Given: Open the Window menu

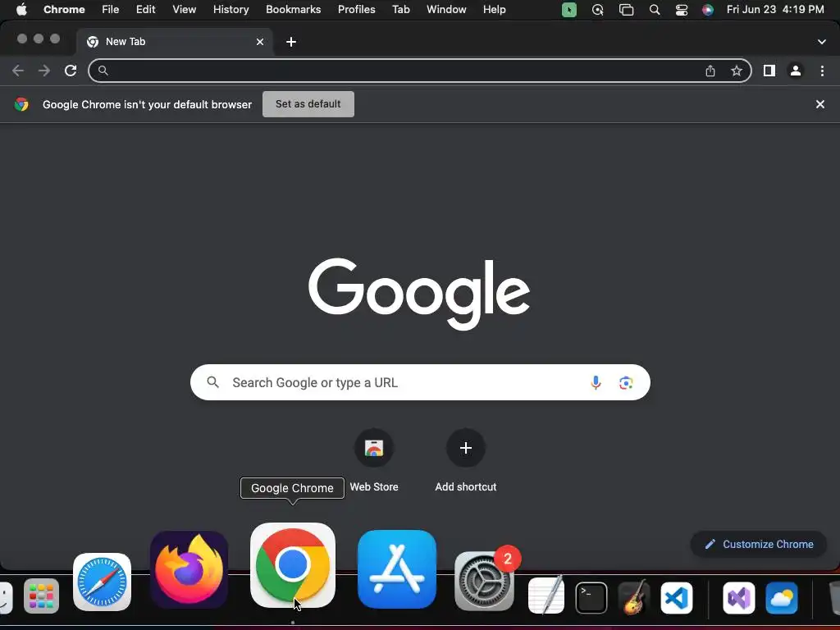Looking at the screenshot, I should [x=446, y=10].
